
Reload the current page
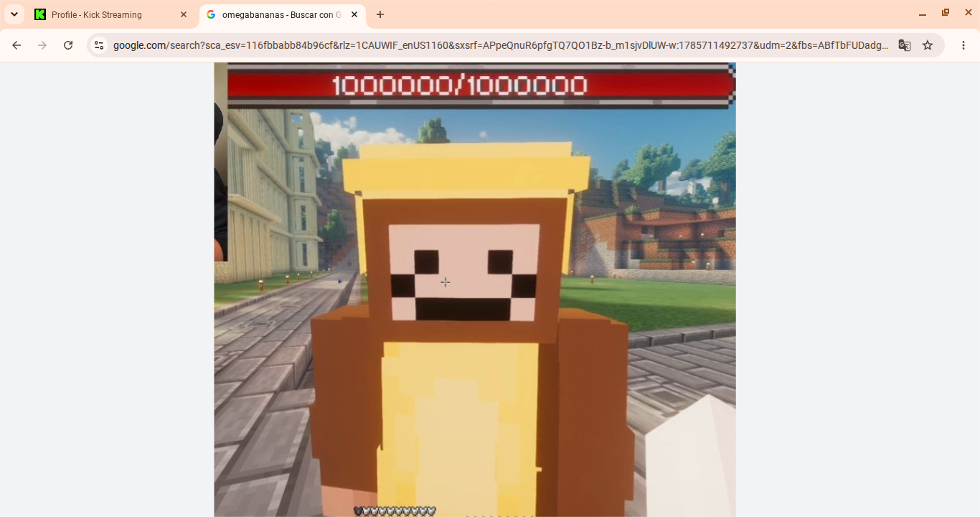click(x=68, y=45)
